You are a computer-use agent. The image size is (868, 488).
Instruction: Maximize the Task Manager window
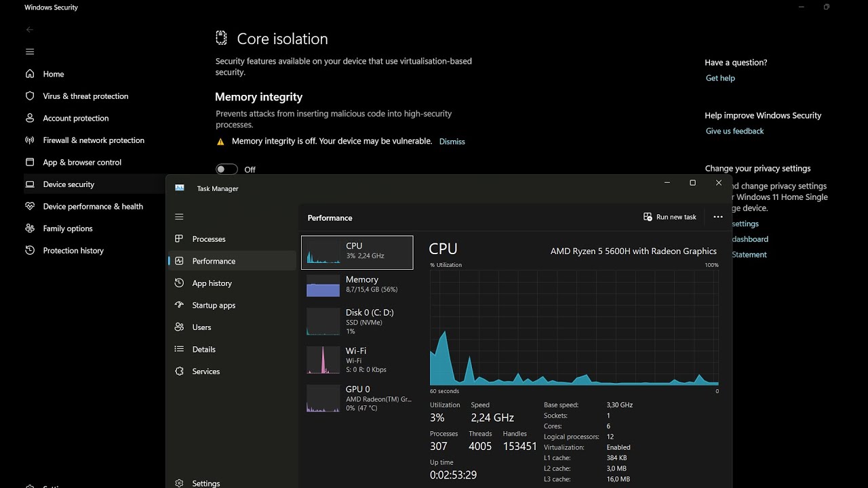point(692,183)
